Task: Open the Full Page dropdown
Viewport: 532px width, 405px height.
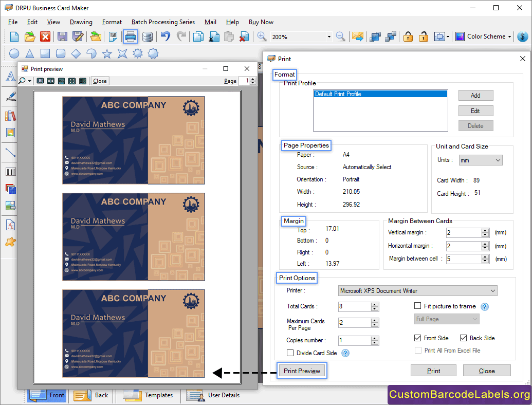Action: pyautogui.click(x=447, y=319)
